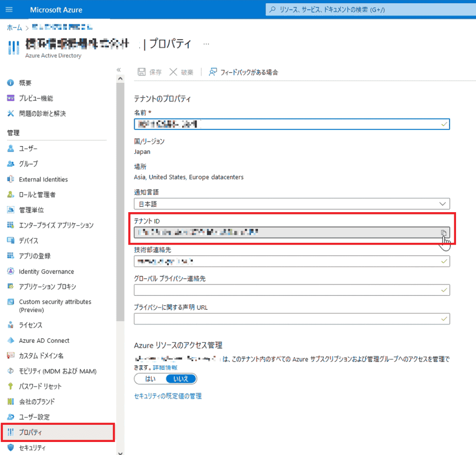Click the 管理単位 icon
The width and height of the screenshot is (476, 455).
point(11,210)
